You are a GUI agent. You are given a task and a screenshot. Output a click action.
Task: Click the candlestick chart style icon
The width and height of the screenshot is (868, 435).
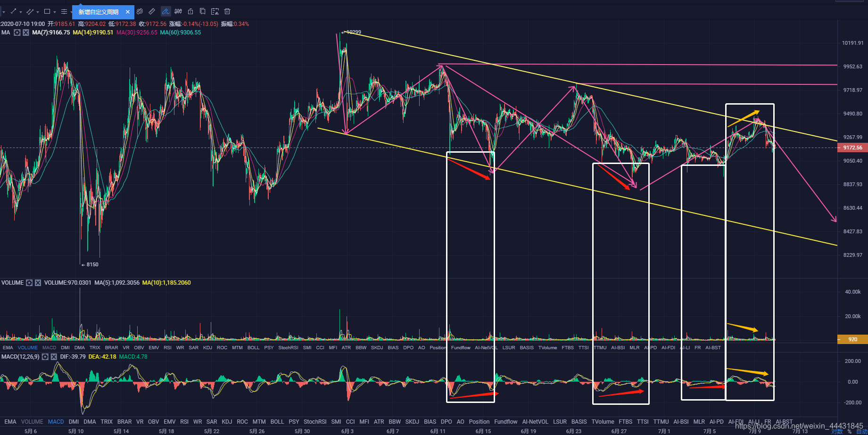tap(178, 11)
